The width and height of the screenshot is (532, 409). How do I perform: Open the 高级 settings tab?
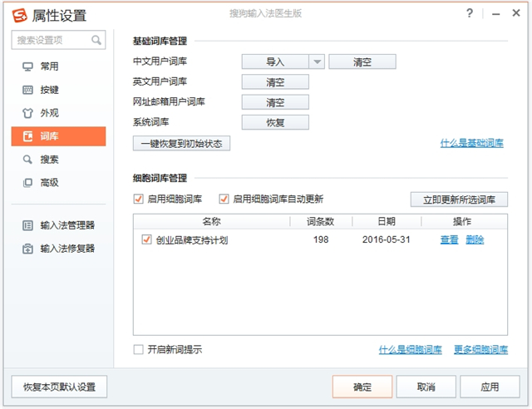coord(50,183)
